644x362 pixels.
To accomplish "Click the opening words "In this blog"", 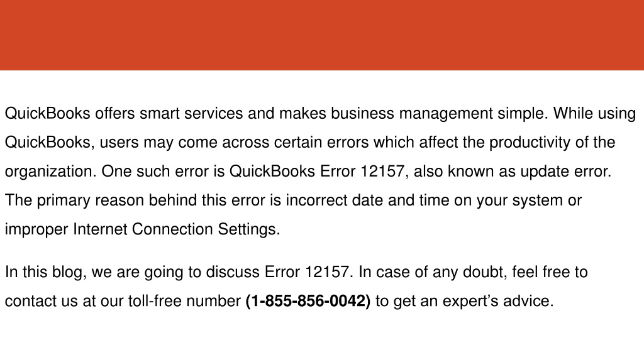I will tap(43, 273).
